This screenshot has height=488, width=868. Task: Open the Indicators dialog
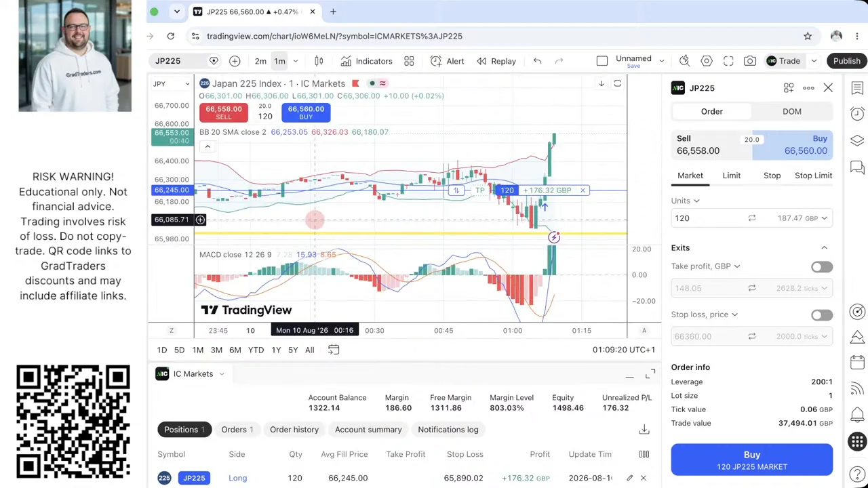(x=366, y=61)
